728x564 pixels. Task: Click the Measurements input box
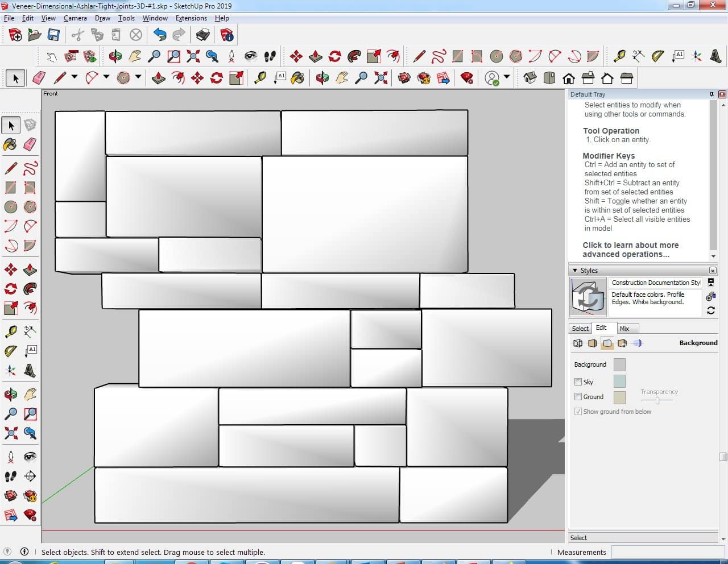pos(668,552)
